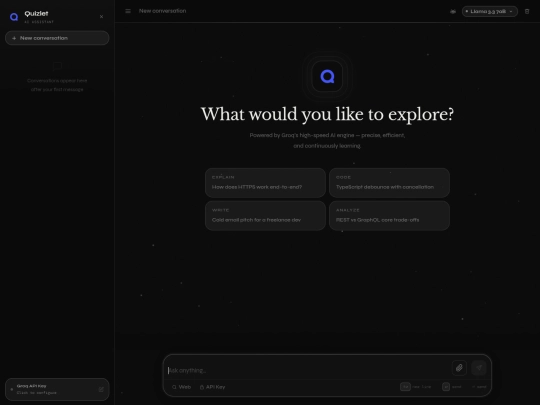Open the Groq API Key configure panel
540x405 pixels.
[57, 389]
